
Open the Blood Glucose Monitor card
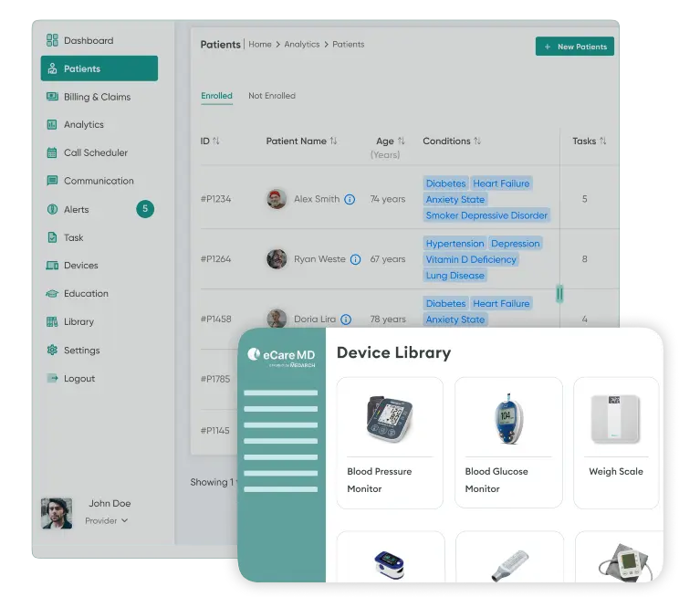508,443
